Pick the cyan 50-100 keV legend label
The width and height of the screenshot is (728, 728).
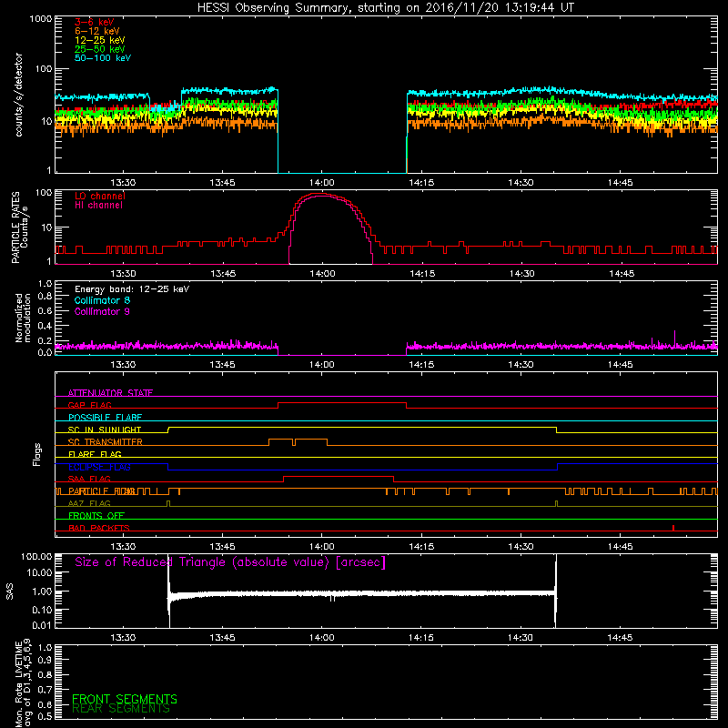point(103,58)
